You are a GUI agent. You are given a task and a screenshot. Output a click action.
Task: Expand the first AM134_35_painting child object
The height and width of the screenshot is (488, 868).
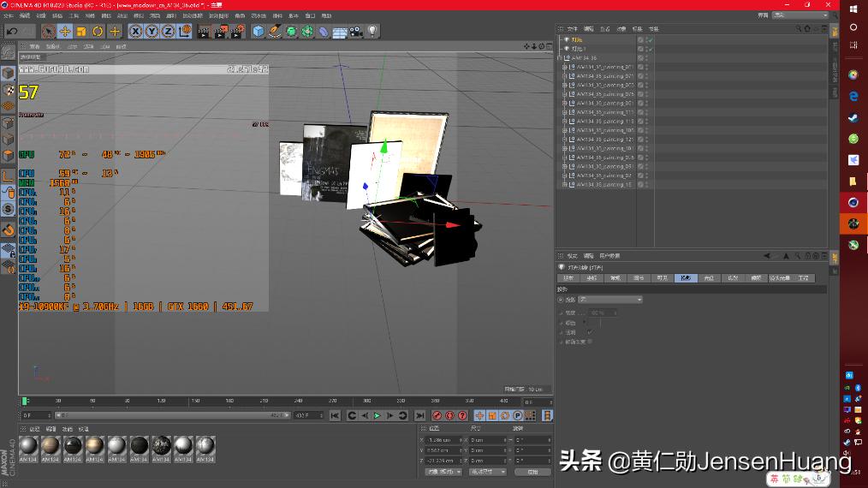[x=565, y=67]
